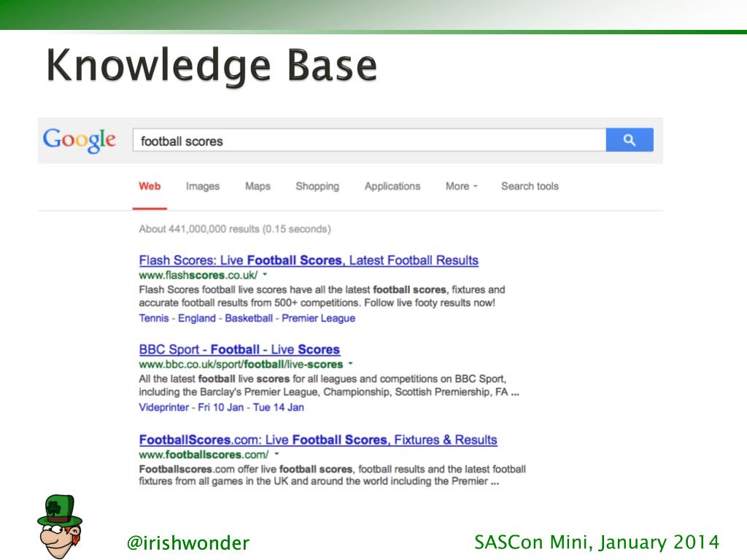Click the leprechaun avatar image
This screenshot has width=747, height=560.
pos(60,526)
